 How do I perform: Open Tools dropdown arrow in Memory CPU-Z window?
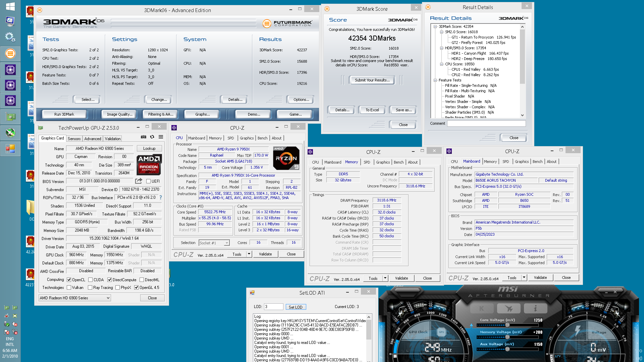385,278
